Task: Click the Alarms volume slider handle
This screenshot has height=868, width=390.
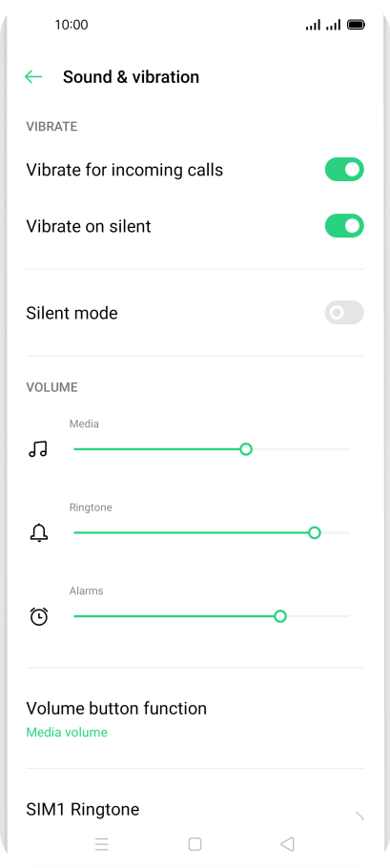Action: point(280,616)
